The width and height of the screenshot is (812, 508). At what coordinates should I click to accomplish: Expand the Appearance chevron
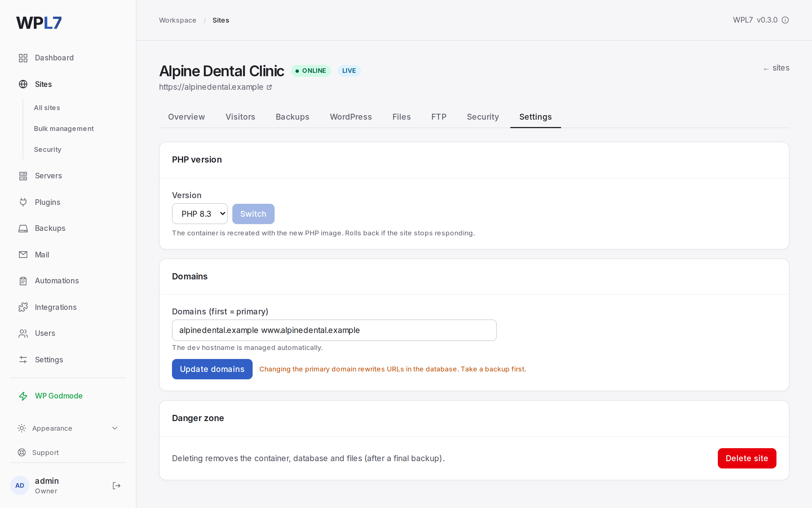(x=115, y=428)
